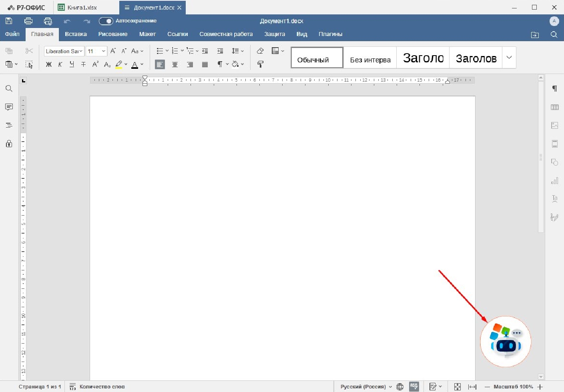Click Количество слов in status bar

coord(102,386)
